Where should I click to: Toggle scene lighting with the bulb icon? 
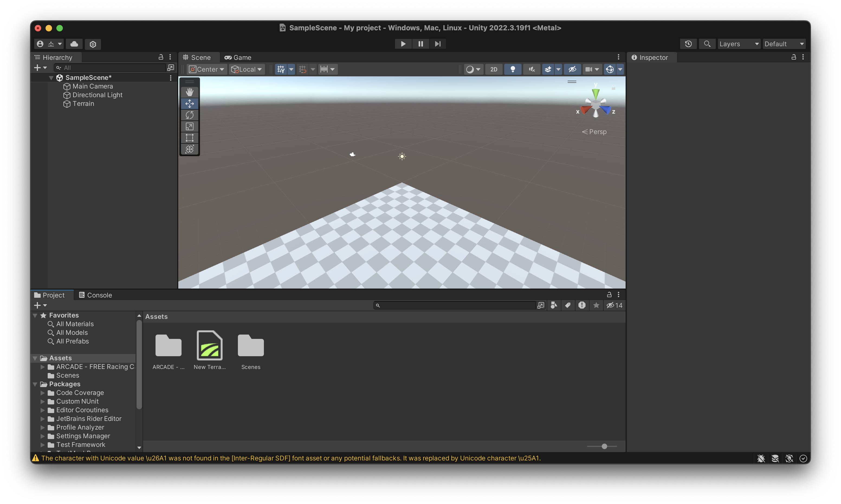coord(513,69)
